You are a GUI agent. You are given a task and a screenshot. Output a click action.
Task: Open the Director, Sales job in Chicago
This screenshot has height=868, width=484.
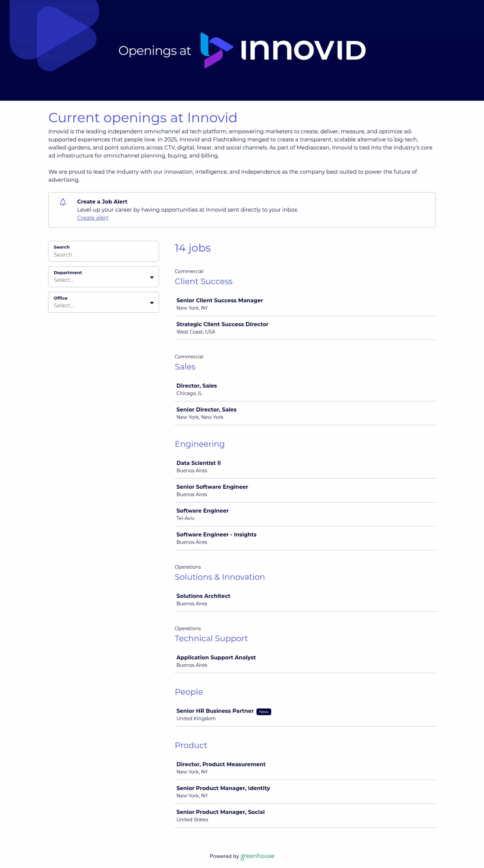pos(305,389)
